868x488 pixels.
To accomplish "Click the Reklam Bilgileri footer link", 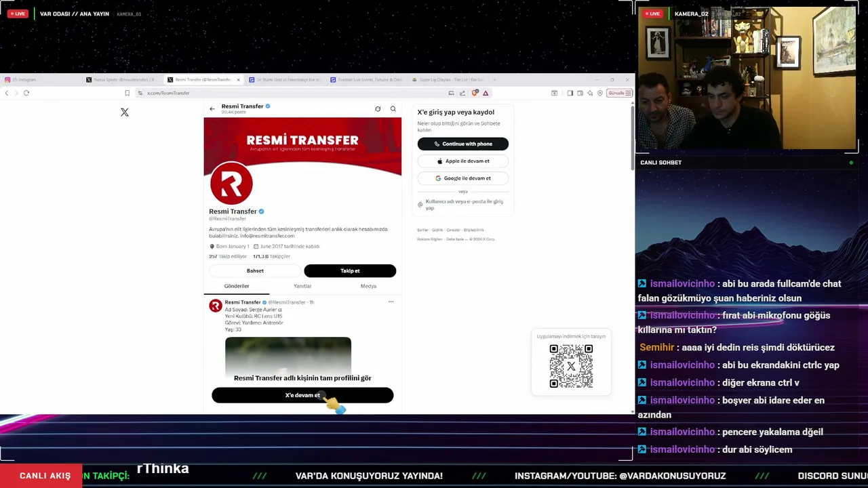I will [429, 239].
